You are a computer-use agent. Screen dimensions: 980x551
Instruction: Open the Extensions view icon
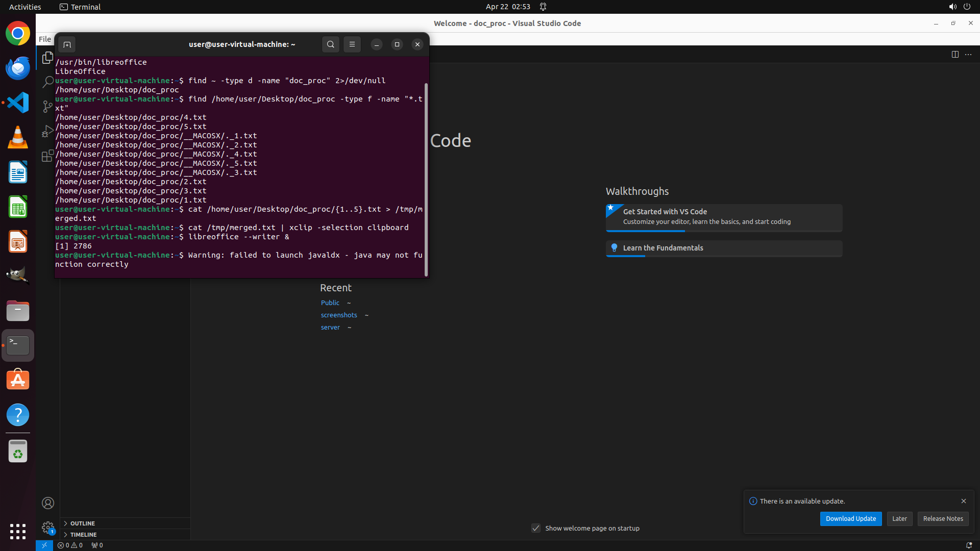click(x=47, y=156)
